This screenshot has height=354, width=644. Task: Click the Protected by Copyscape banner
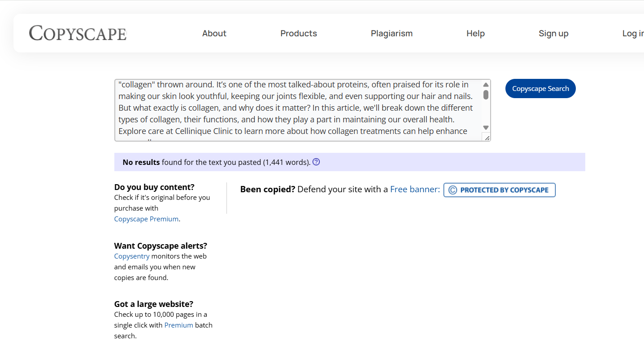tap(499, 190)
